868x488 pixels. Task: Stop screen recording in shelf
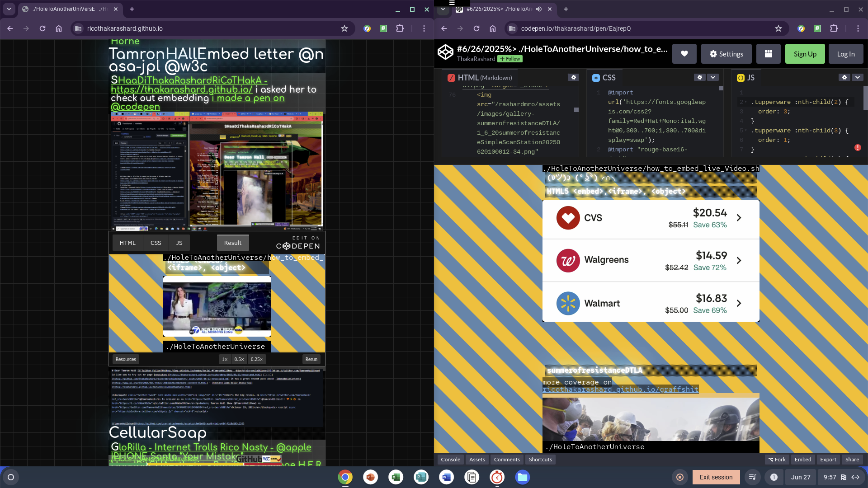tap(680, 477)
